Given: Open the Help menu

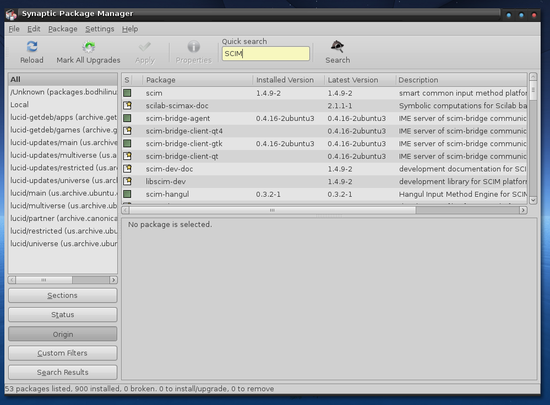Looking at the screenshot, I should (130, 29).
